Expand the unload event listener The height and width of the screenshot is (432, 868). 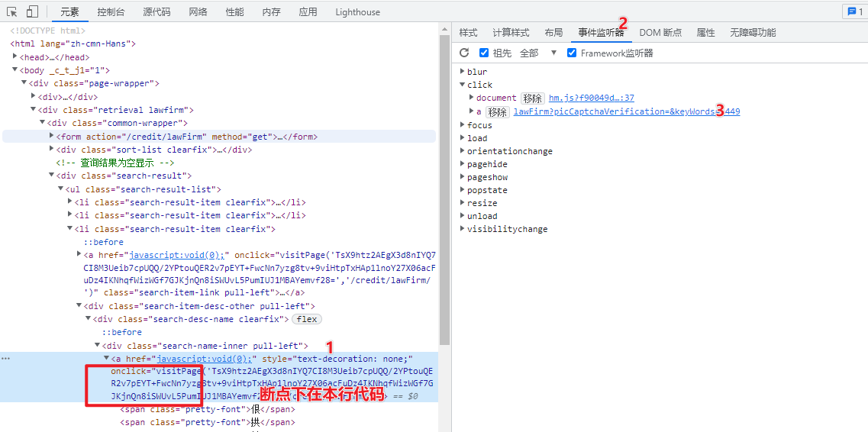tap(462, 216)
